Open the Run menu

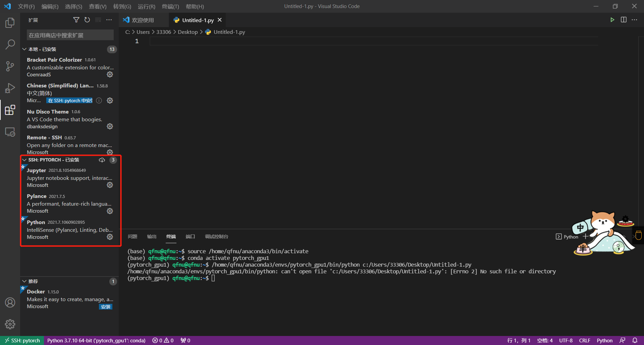pos(147,6)
